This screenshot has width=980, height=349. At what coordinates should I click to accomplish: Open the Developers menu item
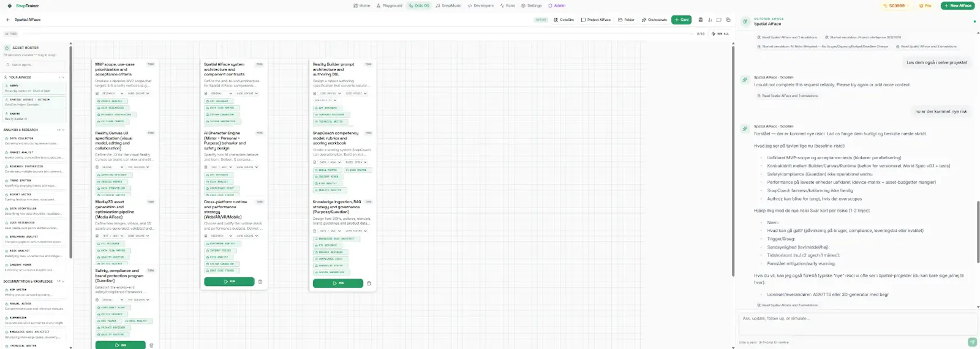tap(481, 6)
